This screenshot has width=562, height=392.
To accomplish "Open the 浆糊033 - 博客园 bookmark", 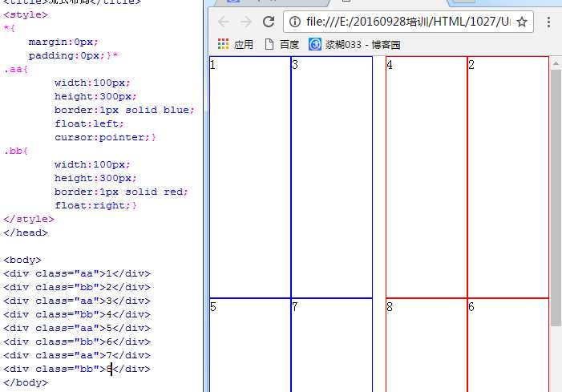I will (354, 44).
